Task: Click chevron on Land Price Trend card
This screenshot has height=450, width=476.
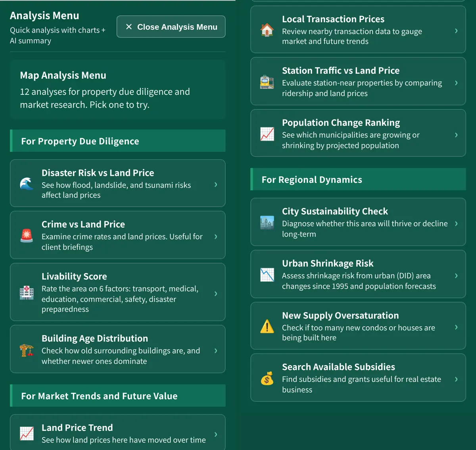Action: (216, 434)
